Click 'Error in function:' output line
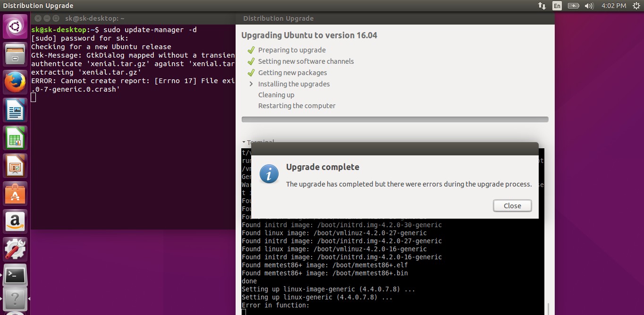This screenshot has width=644, height=315. pyautogui.click(x=276, y=305)
